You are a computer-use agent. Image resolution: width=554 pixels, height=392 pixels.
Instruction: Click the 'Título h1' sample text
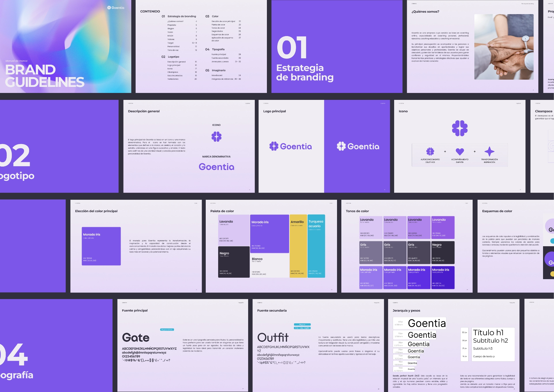click(488, 333)
